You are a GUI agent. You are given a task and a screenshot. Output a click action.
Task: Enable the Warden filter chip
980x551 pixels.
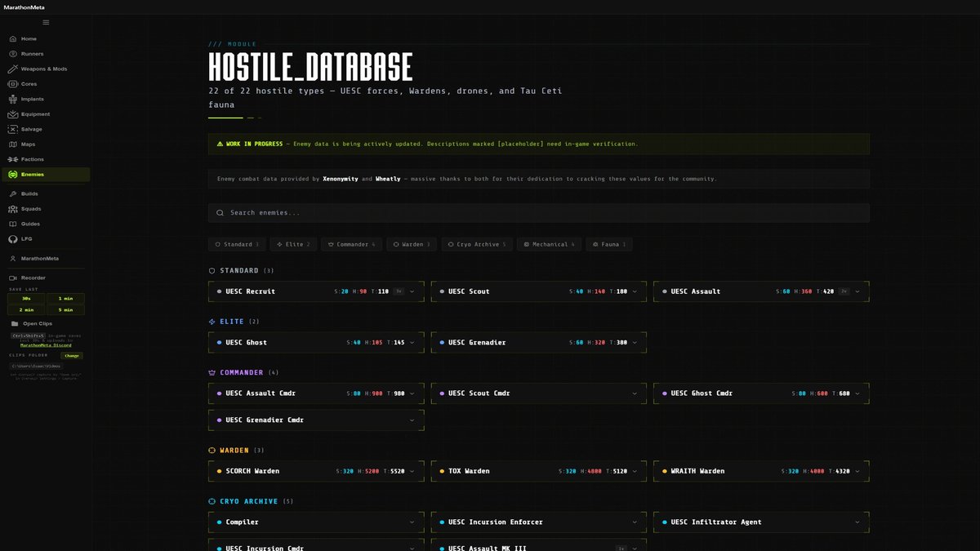click(x=412, y=244)
